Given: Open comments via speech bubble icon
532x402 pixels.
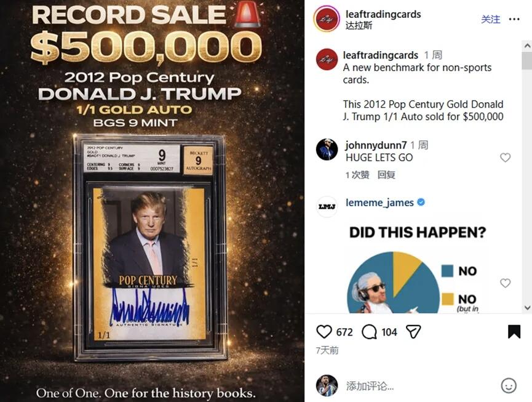Looking at the screenshot, I should point(369,332).
